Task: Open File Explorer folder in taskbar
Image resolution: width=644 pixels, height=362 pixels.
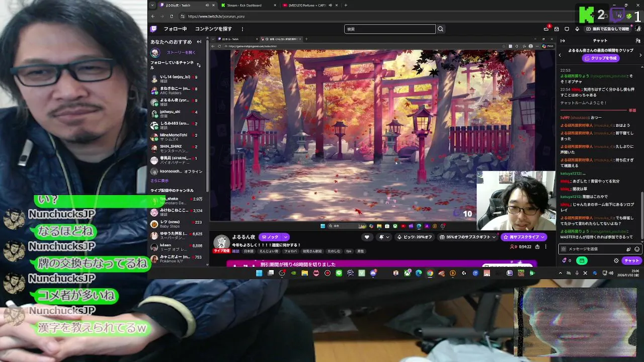Action: click(304, 273)
